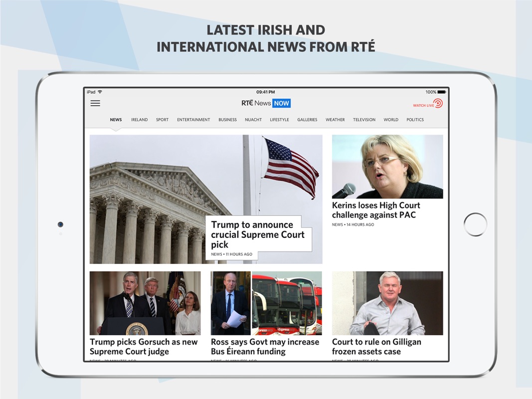The image size is (532, 399).
Task: Tap the iPad home button
Action: click(x=475, y=224)
